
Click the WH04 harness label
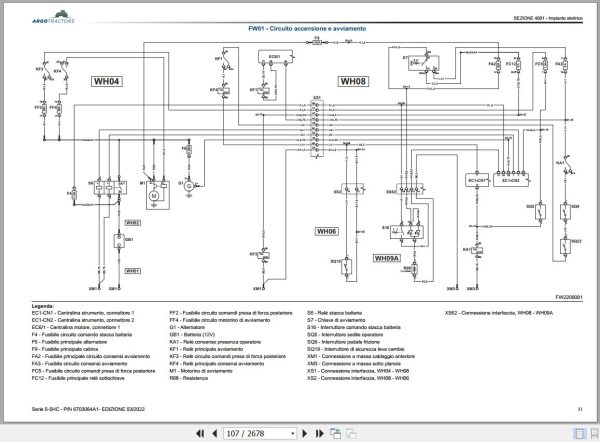[107, 81]
